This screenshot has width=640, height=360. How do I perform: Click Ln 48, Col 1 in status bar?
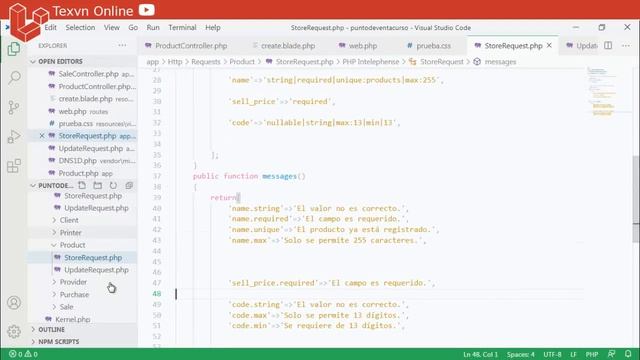coord(480,354)
